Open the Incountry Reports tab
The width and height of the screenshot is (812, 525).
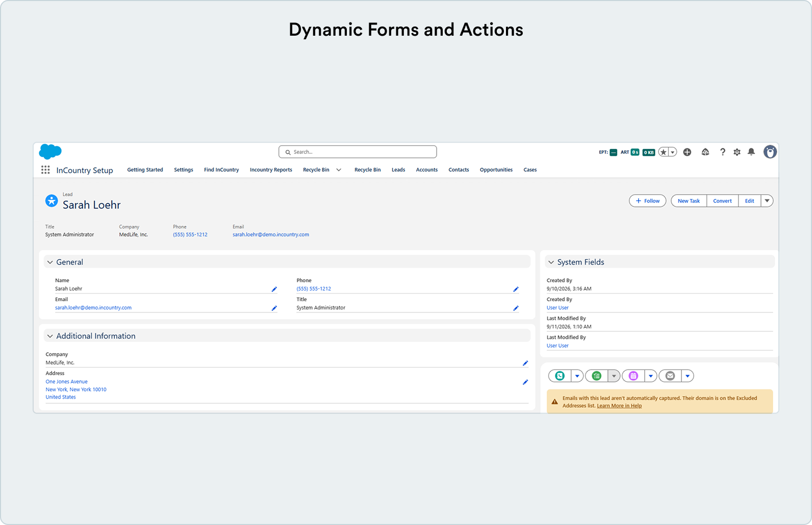pyautogui.click(x=271, y=170)
